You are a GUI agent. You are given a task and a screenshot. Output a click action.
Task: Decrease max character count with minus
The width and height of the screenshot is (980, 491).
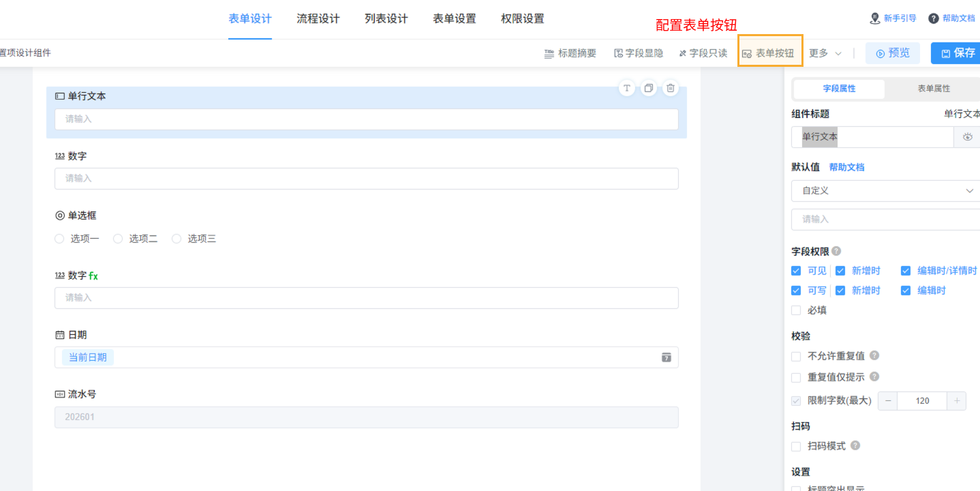888,401
